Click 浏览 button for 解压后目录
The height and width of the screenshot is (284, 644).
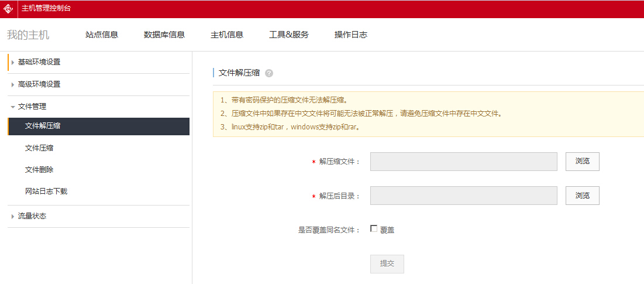(x=582, y=196)
